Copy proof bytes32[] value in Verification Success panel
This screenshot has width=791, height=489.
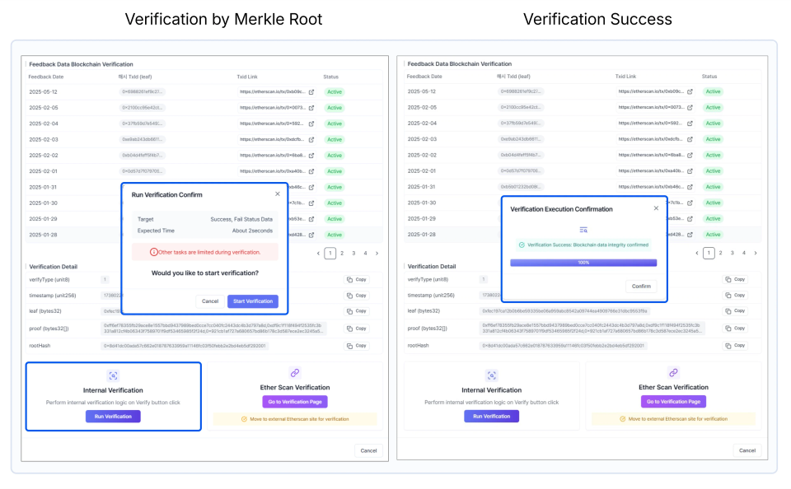[735, 328]
